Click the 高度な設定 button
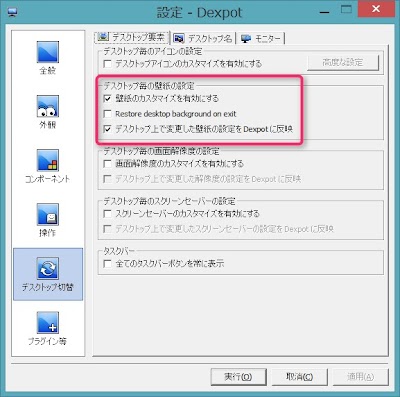The width and height of the screenshot is (400, 397). tap(343, 62)
